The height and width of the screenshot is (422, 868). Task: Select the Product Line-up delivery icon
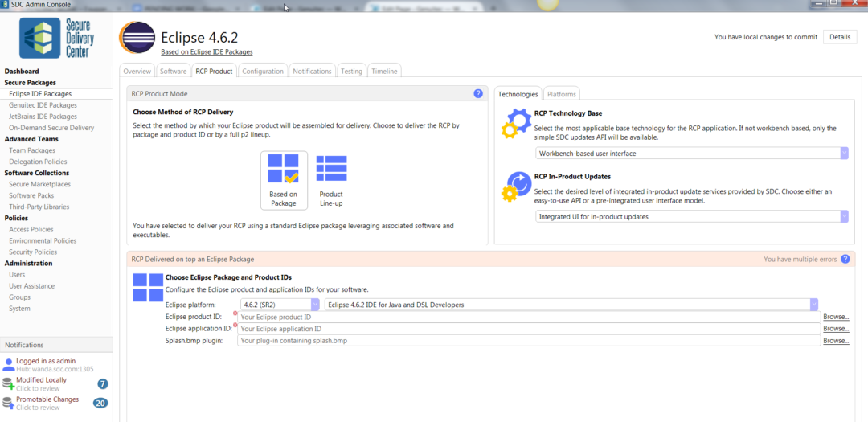[x=331, y=181]
